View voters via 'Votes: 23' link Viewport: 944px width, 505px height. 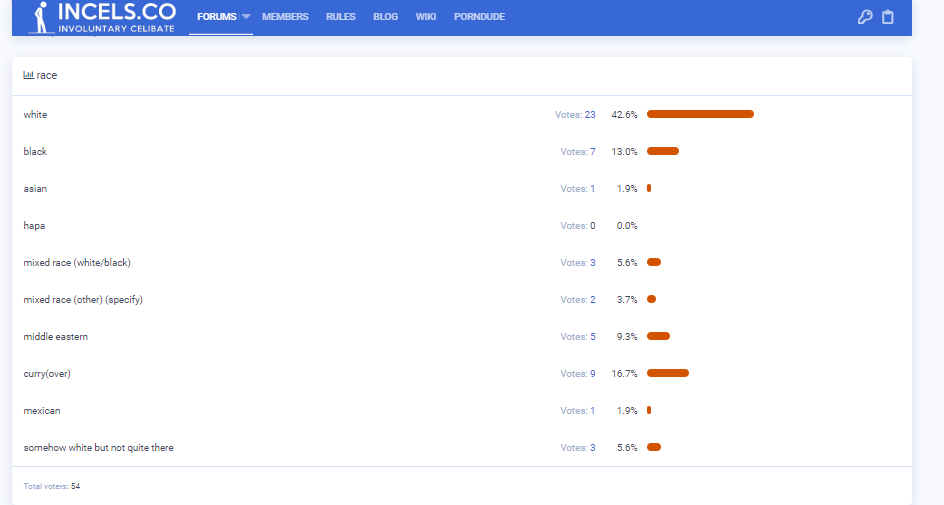pos(575,115)
